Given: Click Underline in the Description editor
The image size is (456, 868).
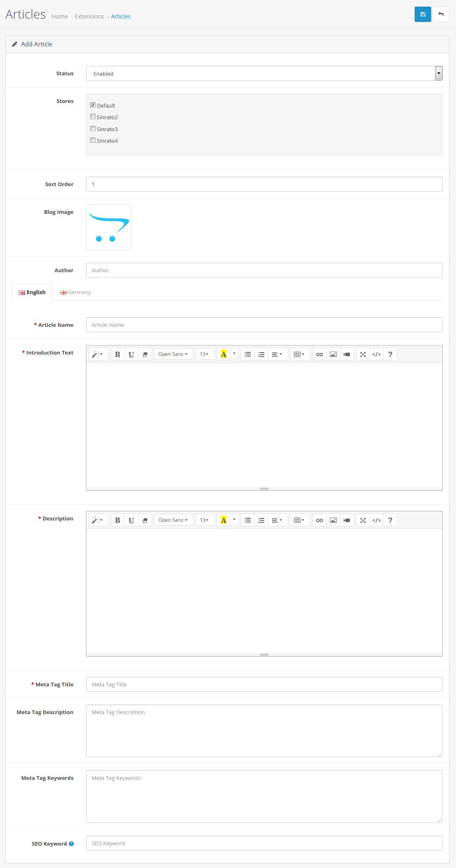Looking at the screenshot, I should click(x=131, y=520).
